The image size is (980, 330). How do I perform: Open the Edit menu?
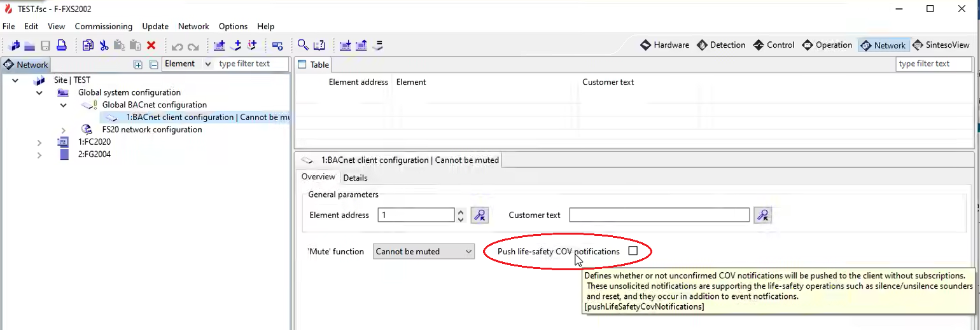pyautogui.click(x=31, y=26)
